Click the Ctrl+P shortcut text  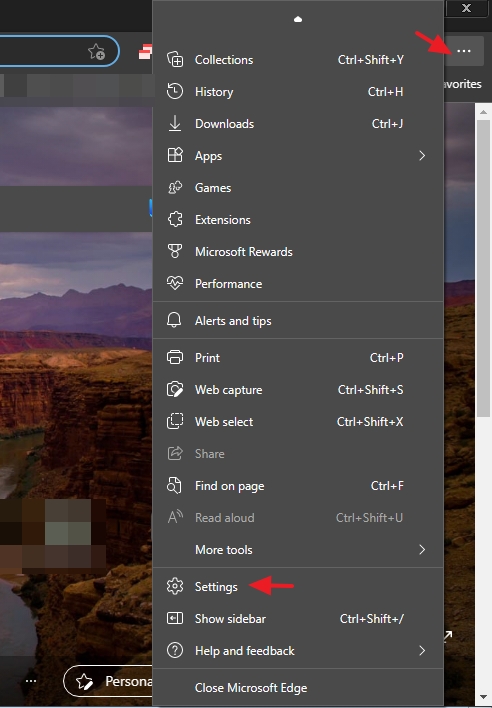[386, 358]
